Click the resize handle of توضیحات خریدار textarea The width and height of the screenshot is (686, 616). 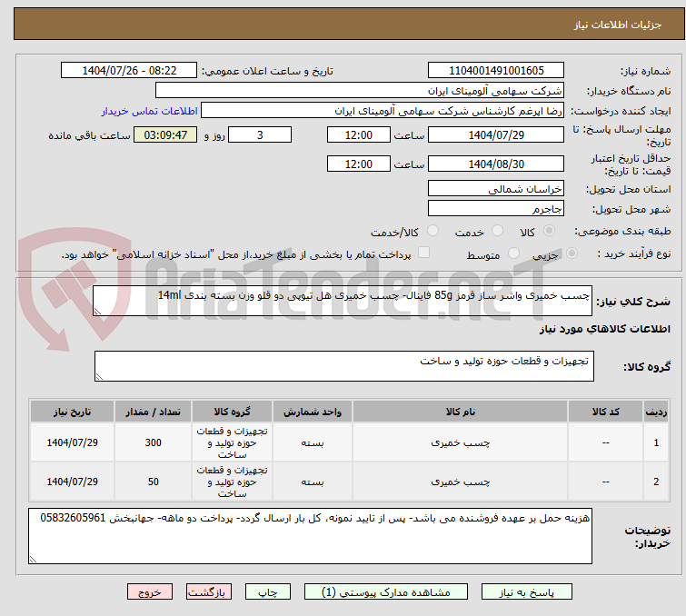(34, 559)
